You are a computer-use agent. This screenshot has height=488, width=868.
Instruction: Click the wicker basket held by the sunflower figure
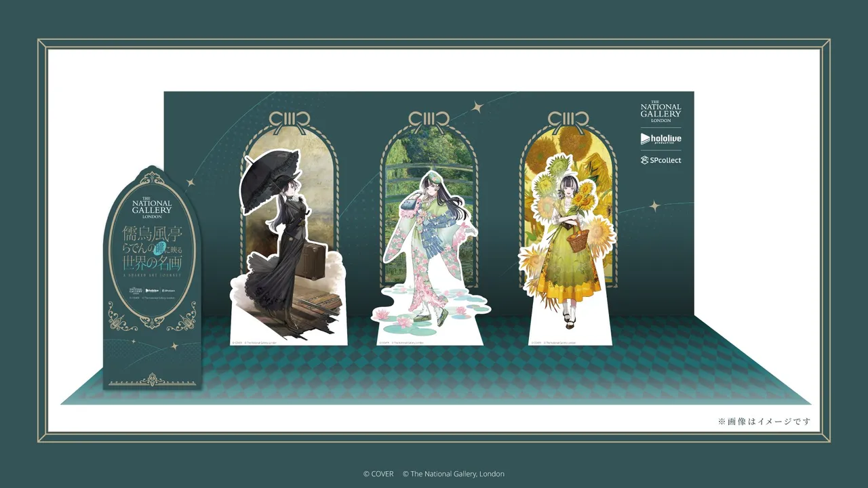(578, 239)
